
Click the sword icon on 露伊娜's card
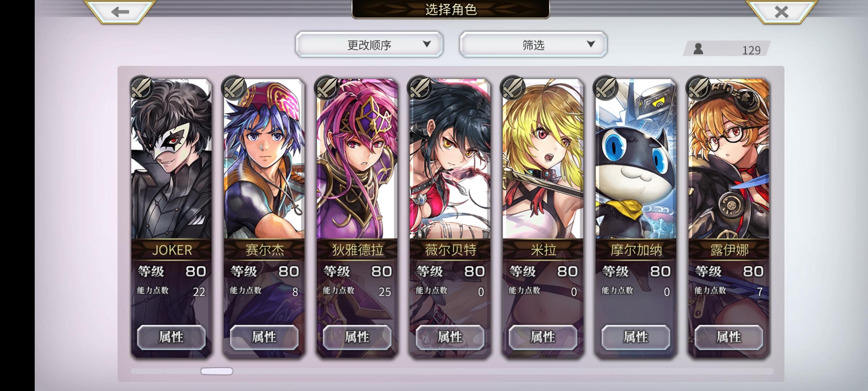(x=699, y=88)
